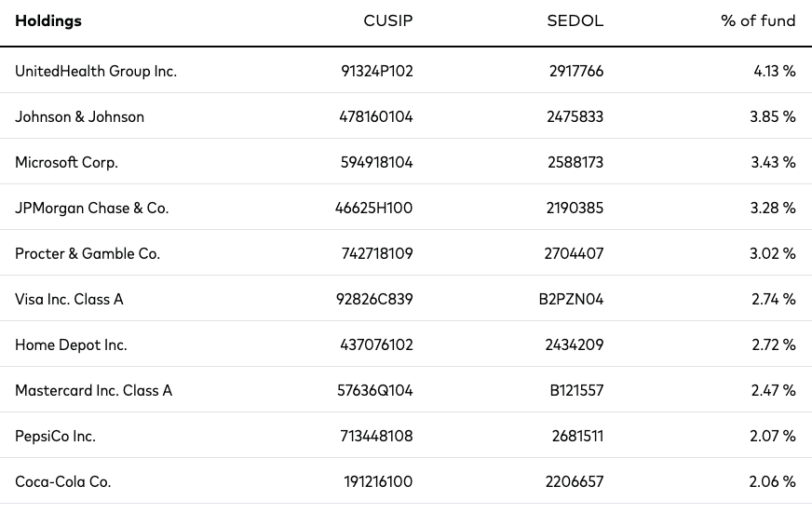Click Procter & Gamble Co. name

tap(88, 253)
